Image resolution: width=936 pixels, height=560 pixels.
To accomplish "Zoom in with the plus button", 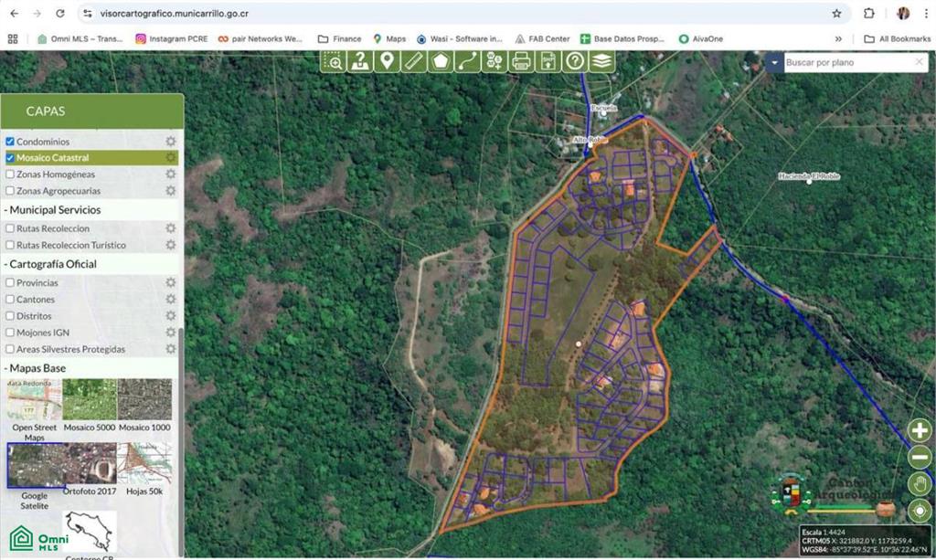I will point(920,431).
